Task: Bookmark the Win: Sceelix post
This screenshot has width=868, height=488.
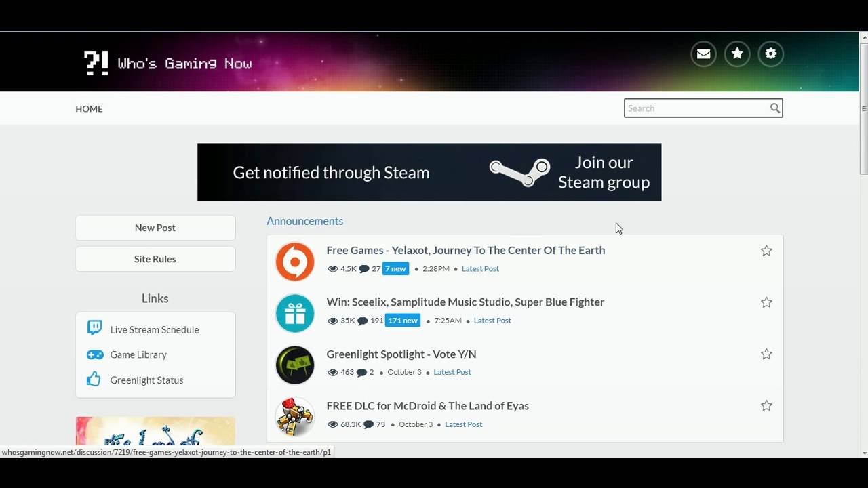Action: pos(766,302)
